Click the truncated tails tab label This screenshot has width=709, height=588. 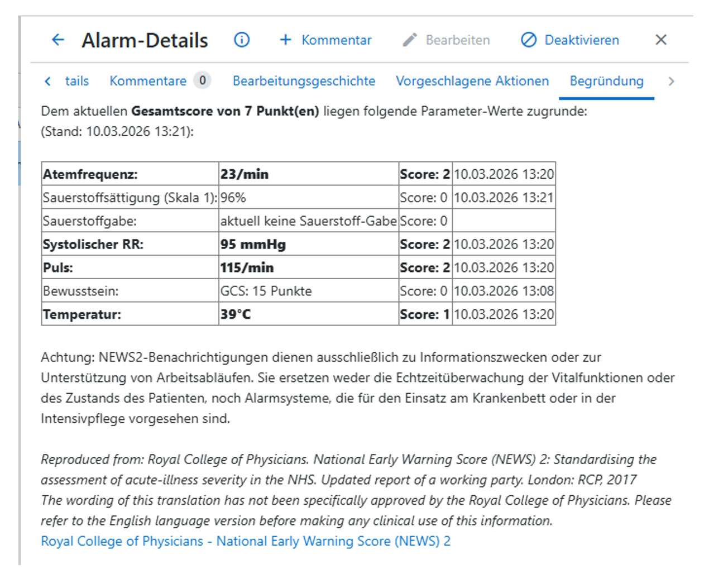(78, 81)
